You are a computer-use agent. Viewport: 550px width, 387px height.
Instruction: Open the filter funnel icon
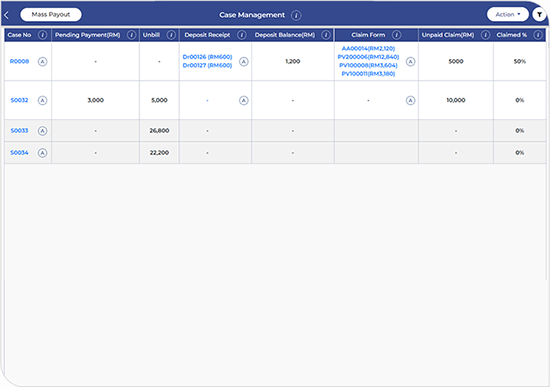click(x=539, y=15)
